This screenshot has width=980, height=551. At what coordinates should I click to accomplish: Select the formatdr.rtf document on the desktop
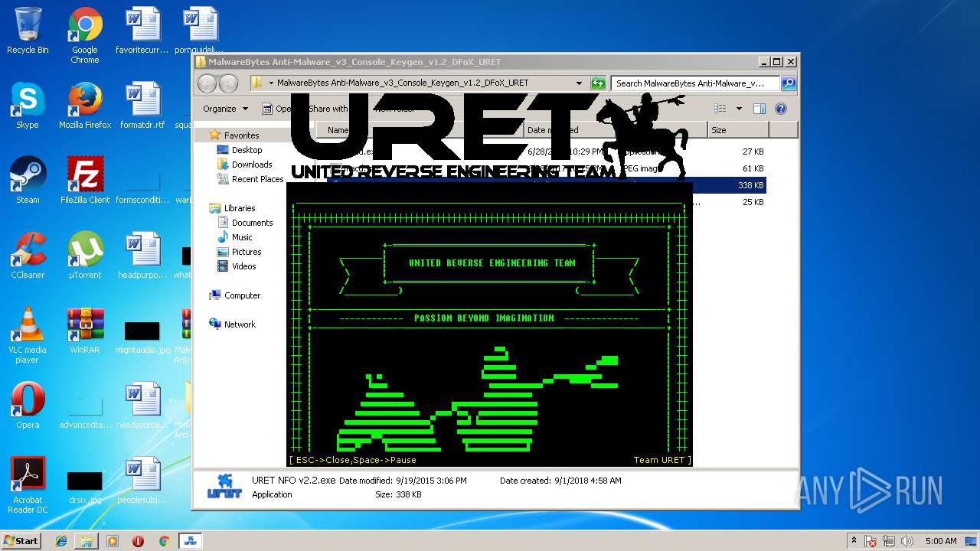pos(142,106)
